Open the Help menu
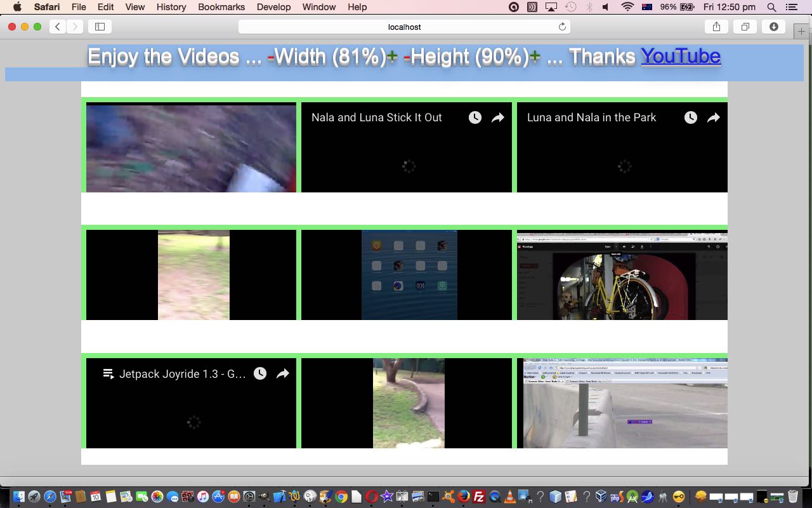812x508 pixels. [357, 7]
